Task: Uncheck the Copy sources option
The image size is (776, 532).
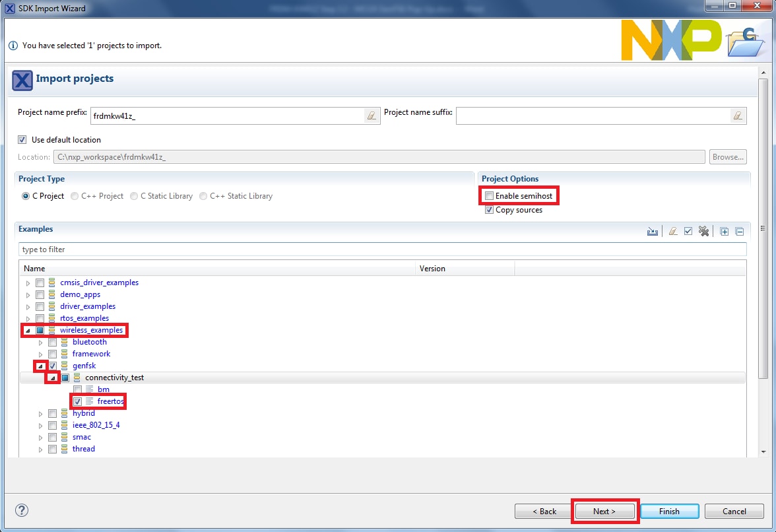Action: (489, 210)
